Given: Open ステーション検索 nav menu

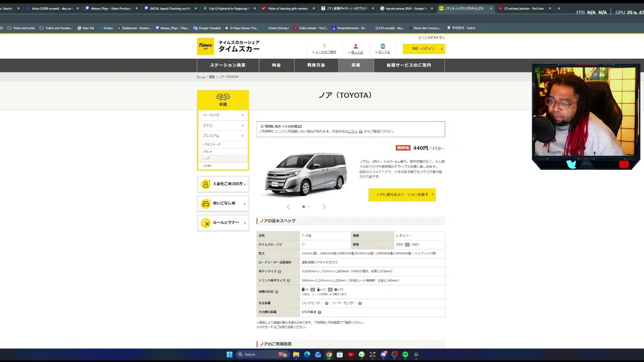Looking at the screenshot, I should [228, 65].
